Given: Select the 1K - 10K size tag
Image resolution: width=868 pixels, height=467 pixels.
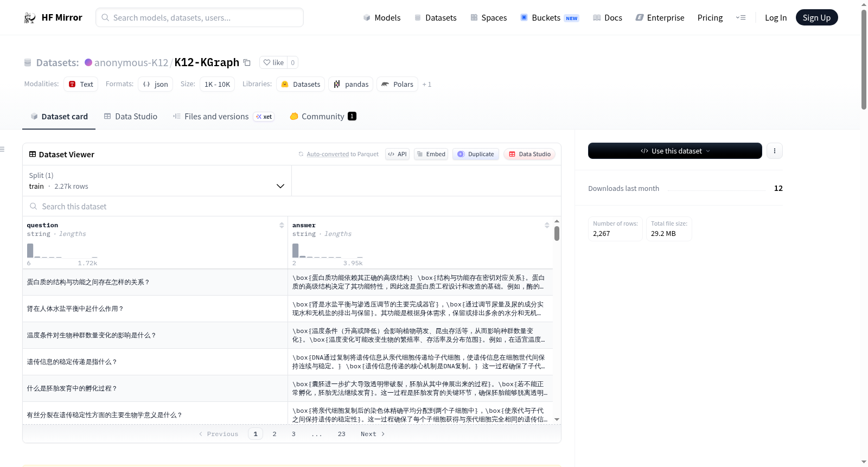Looking at the screenshot, I should click(x=217, y=84).
